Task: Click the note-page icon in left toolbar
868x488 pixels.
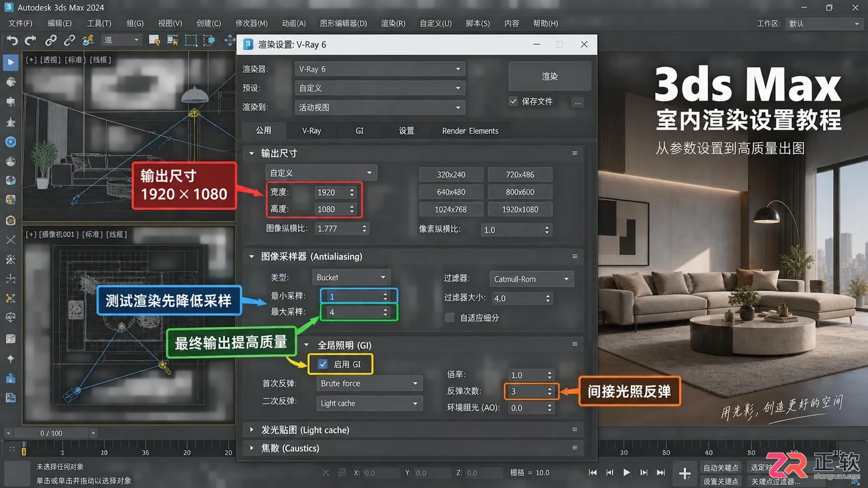Action: [10, 339]
